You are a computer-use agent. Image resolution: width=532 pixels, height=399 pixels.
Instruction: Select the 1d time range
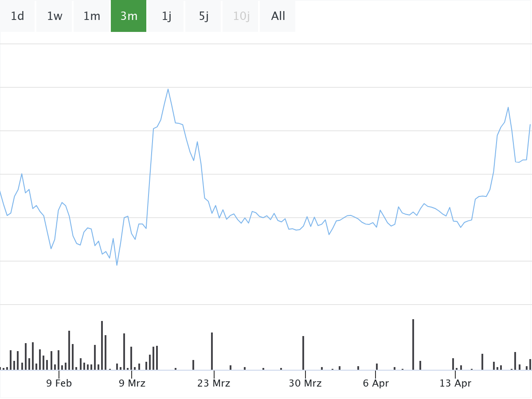point(17,16)
